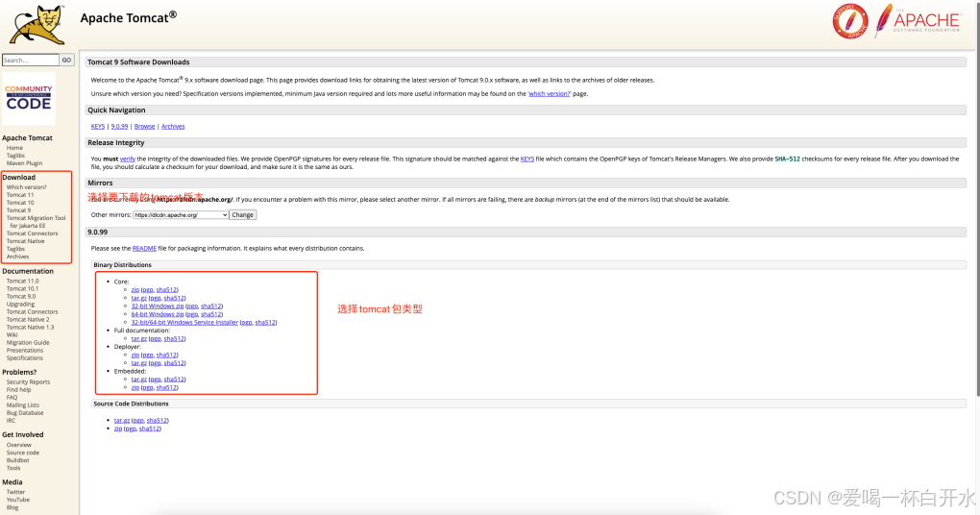Open Buildbot under Get Involved
Screen dimensions: 980x515
click(17, 460)
